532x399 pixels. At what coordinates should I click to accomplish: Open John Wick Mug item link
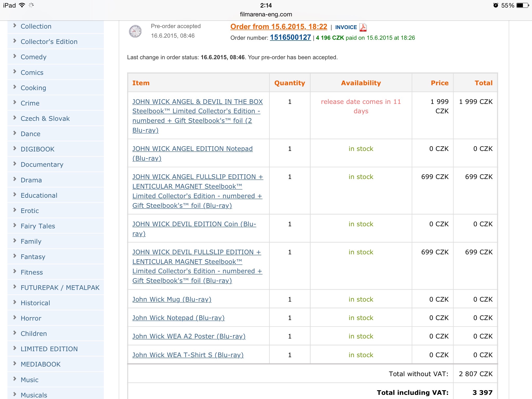point(172,299)
